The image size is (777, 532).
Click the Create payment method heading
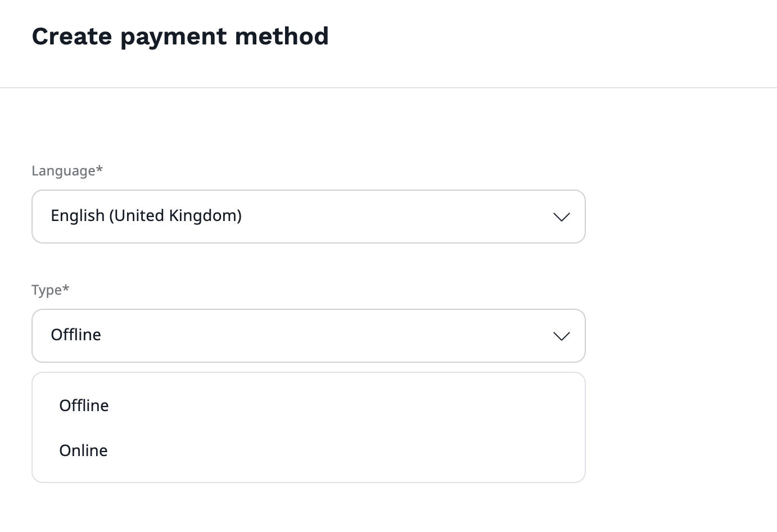coord(180,36)
